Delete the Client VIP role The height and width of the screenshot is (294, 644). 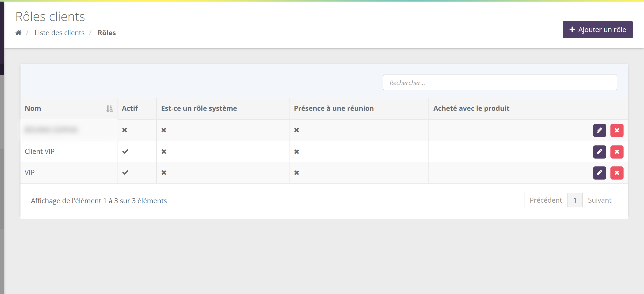coord(617,152)
